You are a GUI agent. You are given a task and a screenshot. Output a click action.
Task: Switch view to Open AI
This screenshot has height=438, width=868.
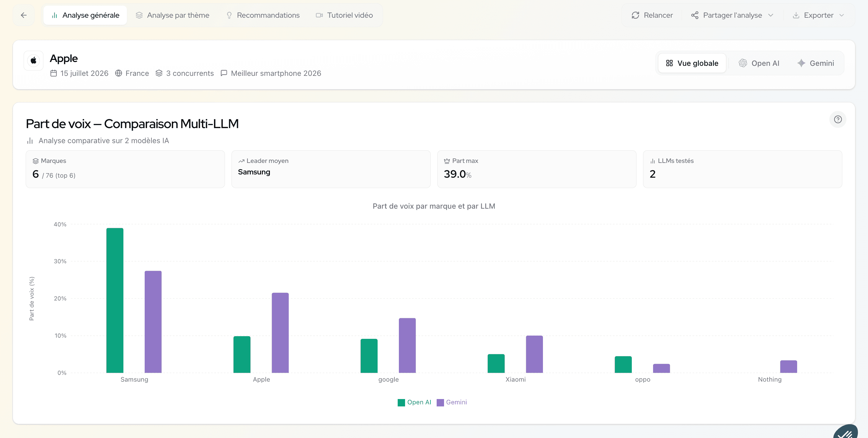coord(759,63)
